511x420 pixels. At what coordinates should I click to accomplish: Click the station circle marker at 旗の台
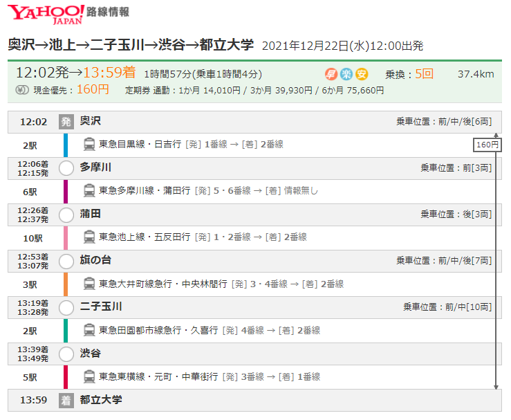point(66,262)
